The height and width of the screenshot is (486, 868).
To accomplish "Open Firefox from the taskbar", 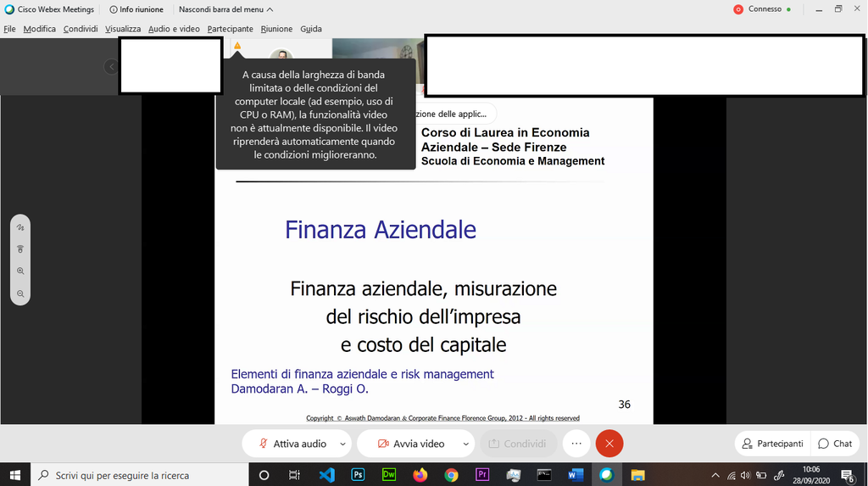I will (x=420, y=475).
